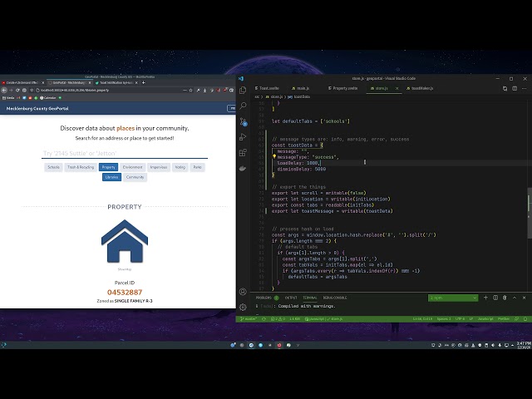
Task: Open the Firefox page actions ellipsis menu
Action: click(x=185, y=91)
